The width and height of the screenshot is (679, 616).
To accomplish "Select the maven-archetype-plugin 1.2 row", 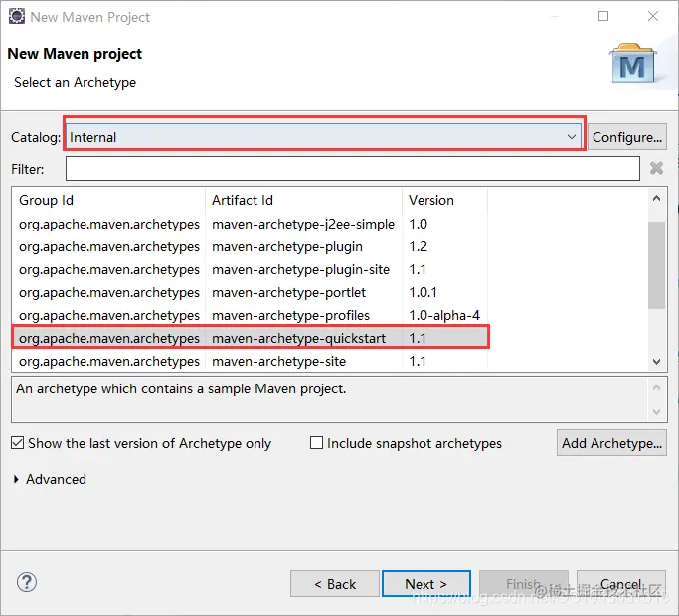I will (251, 246).
